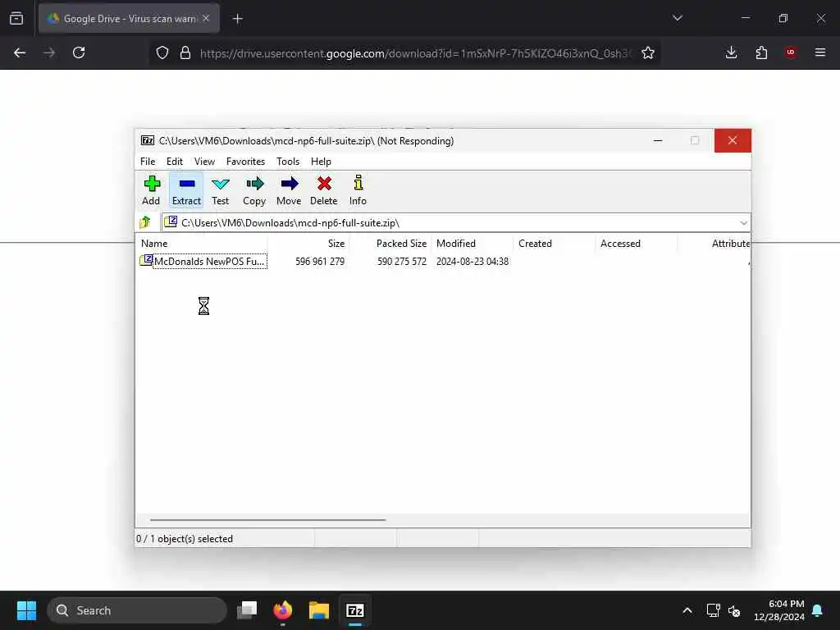Close the 7-Zip window
Image resolution: width=840 pixels, height=630 pixels.
coord(733,140)
